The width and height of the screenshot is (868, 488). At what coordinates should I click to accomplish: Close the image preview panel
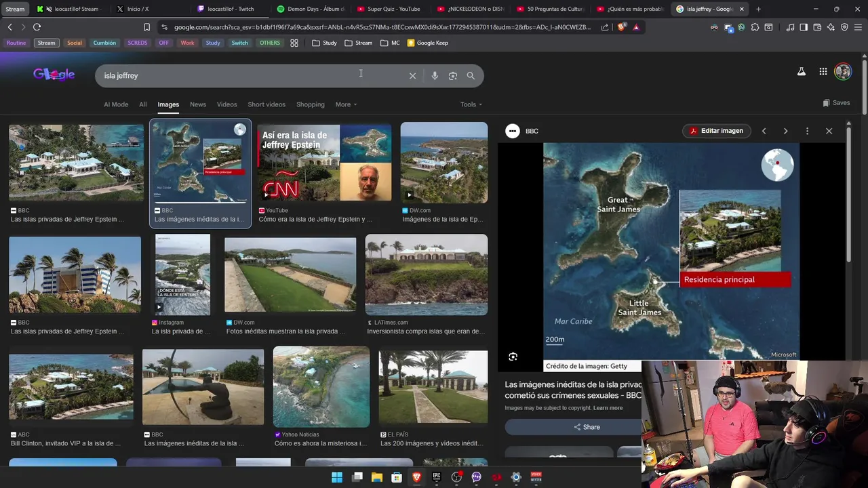[829, 131]
